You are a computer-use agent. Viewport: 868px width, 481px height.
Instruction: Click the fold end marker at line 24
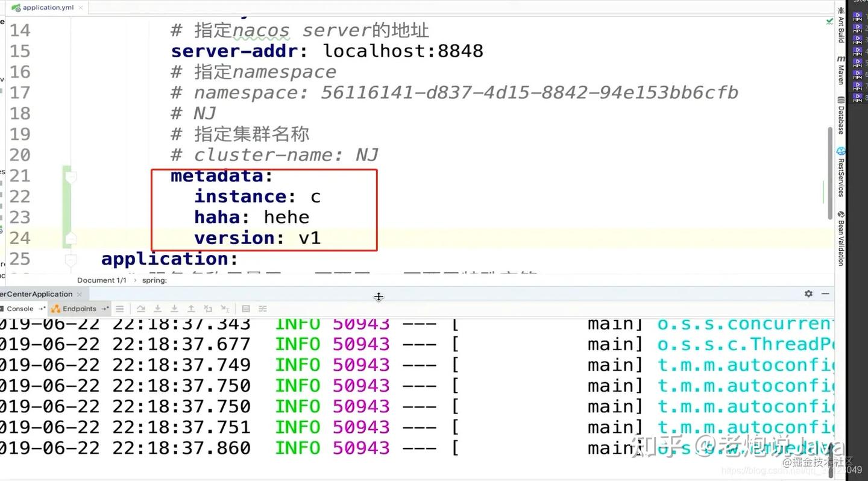[71, 238]
